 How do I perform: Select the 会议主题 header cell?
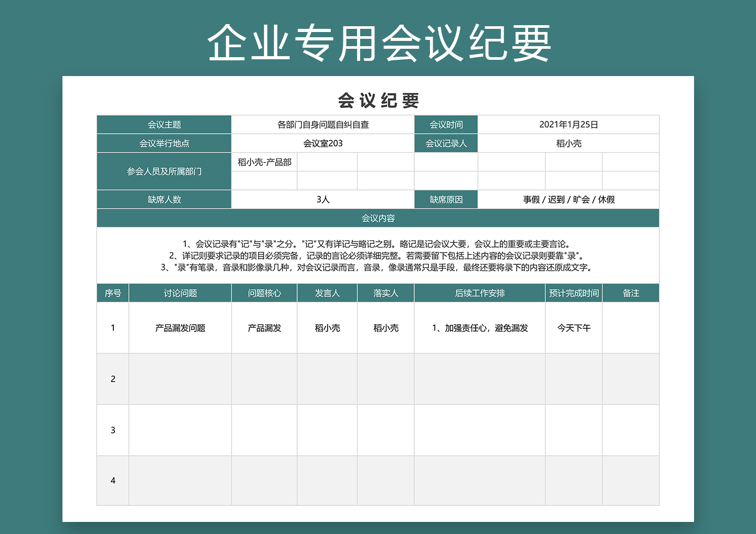[x=163, y=124]
